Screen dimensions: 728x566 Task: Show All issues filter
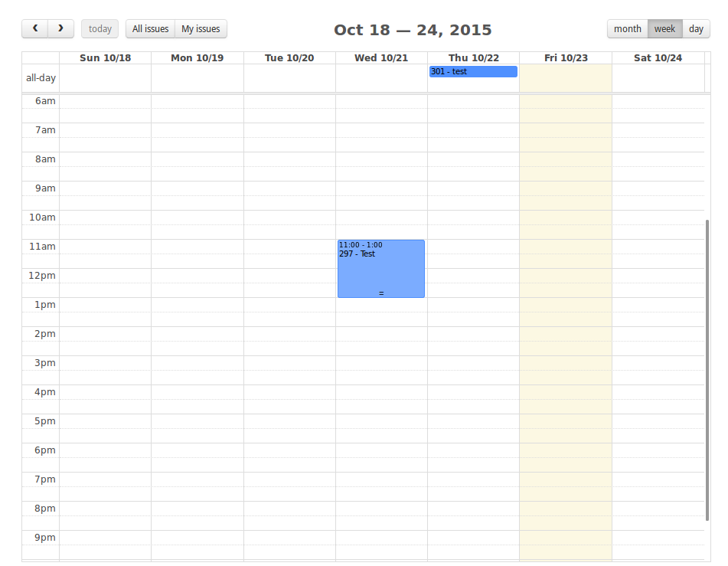(150, 29)
